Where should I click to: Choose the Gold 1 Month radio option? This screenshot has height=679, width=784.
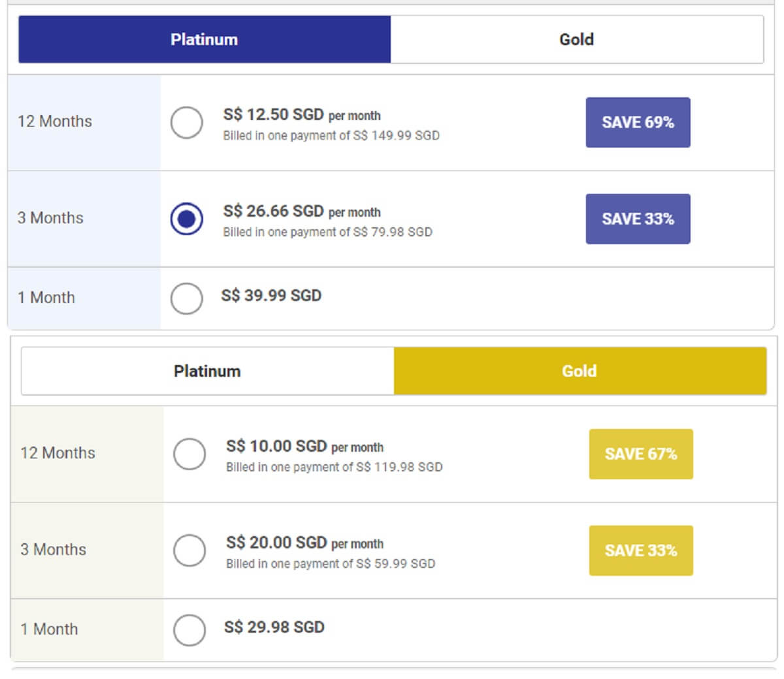(x=189, y=630)
